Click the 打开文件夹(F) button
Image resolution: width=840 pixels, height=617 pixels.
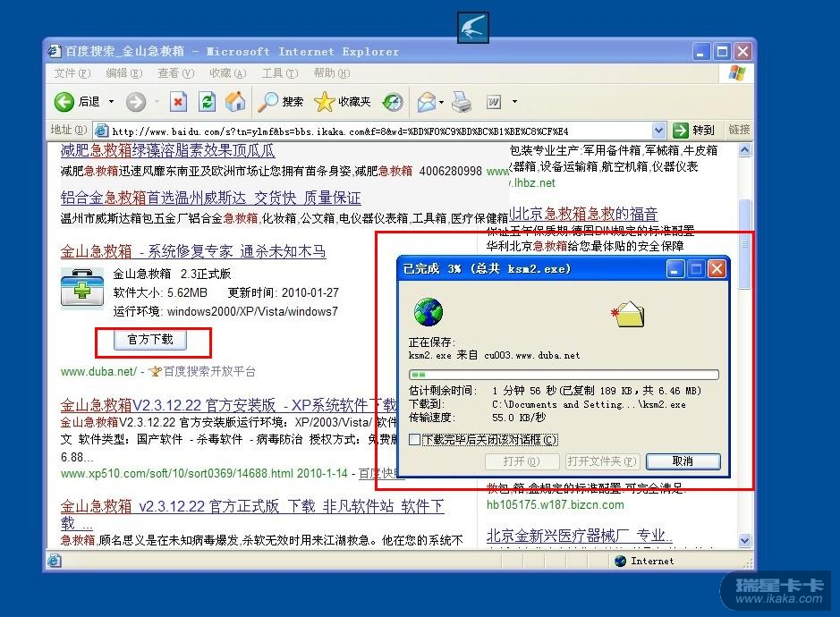point(602,461)
